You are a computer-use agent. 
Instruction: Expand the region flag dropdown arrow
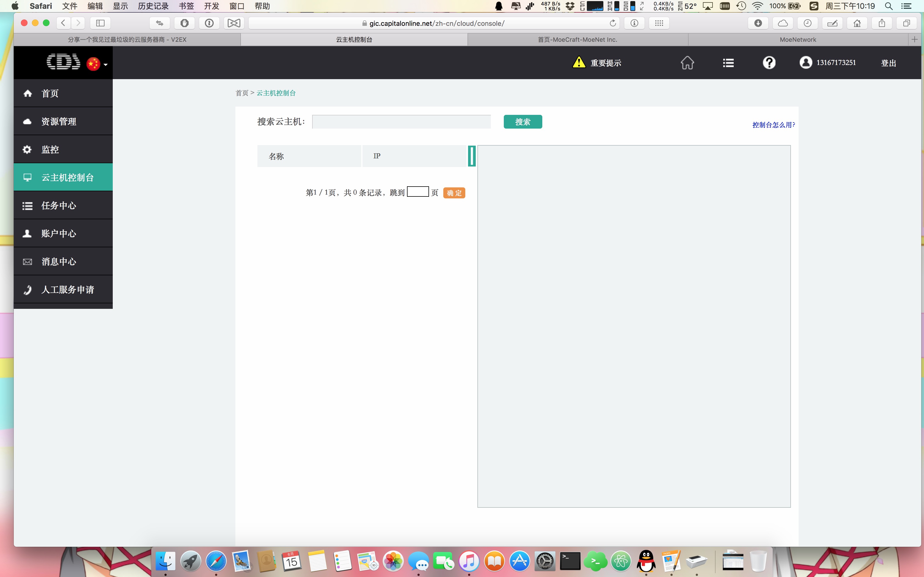pyautogui.click(x=106, y=65)
